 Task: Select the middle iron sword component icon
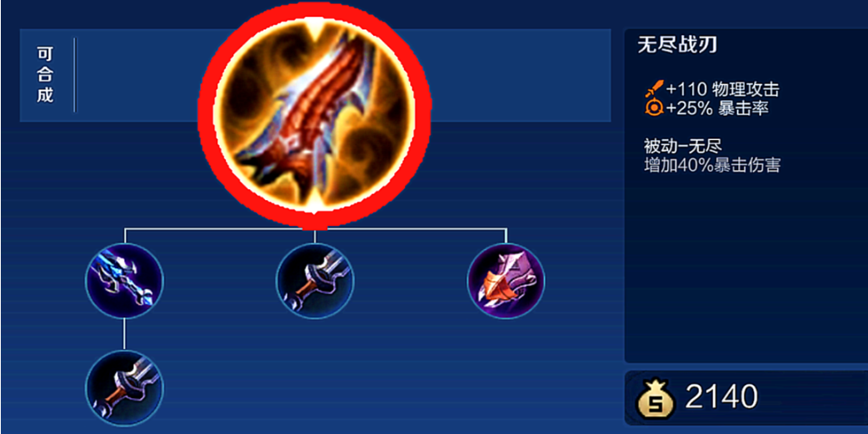pos(315,281)
